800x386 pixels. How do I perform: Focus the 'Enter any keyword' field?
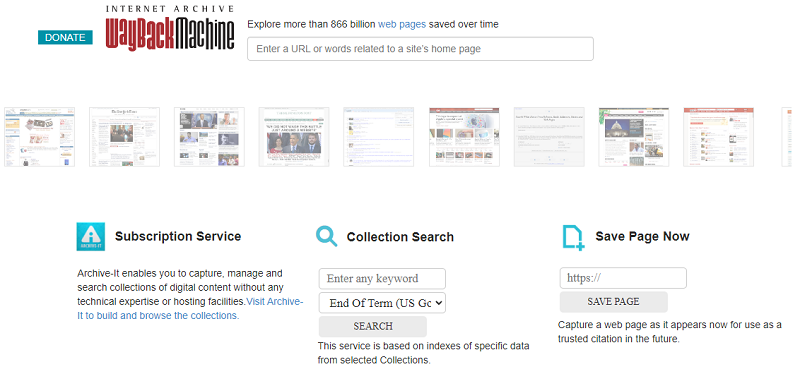tap(382, 279)
